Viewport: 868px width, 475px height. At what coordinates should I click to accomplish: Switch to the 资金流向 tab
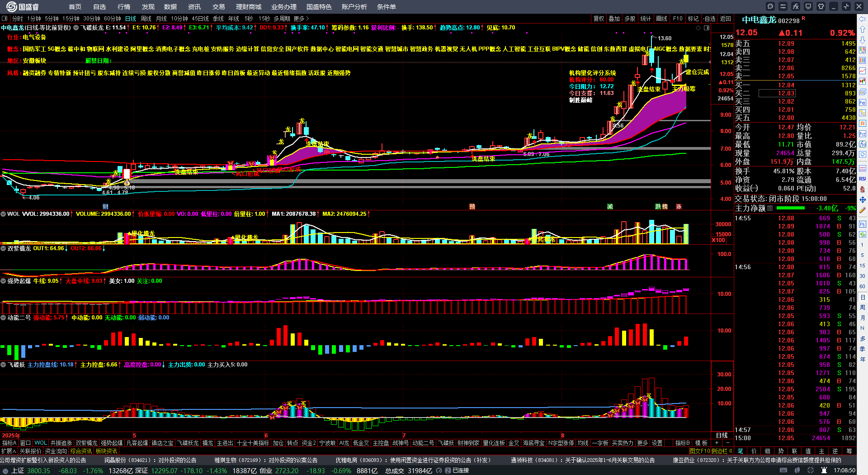tap(56, 451)
